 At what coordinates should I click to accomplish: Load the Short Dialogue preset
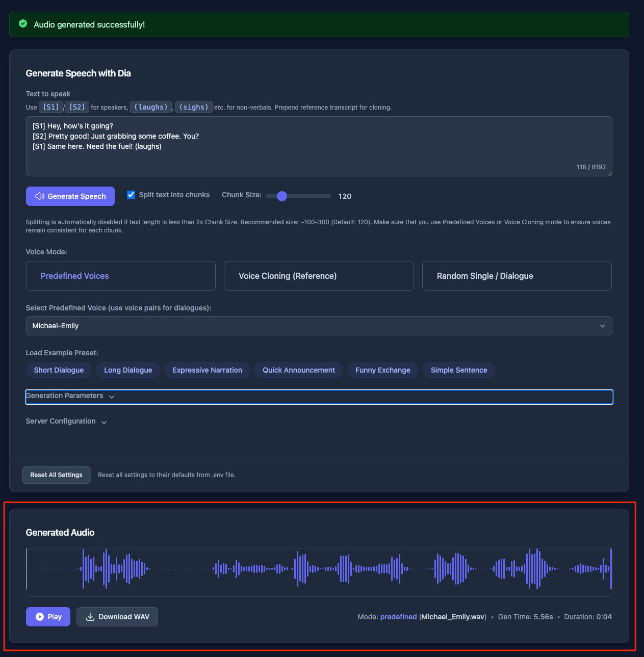coord(59,370)
